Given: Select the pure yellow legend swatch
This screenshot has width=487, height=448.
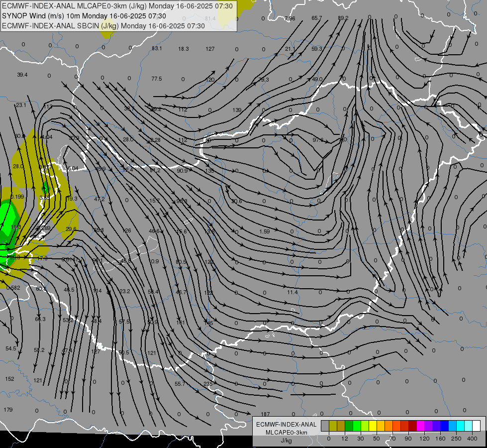Looking at the screenshot, I should [373, 426].
